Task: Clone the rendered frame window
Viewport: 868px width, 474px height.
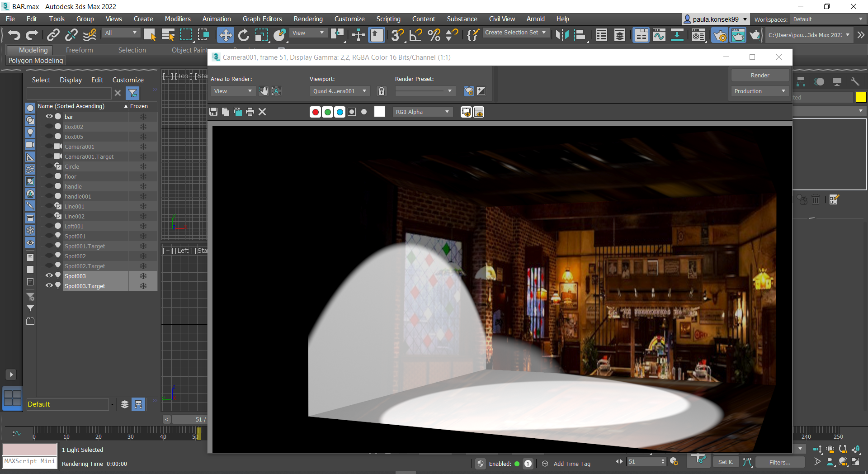Action: click(238, 112)
